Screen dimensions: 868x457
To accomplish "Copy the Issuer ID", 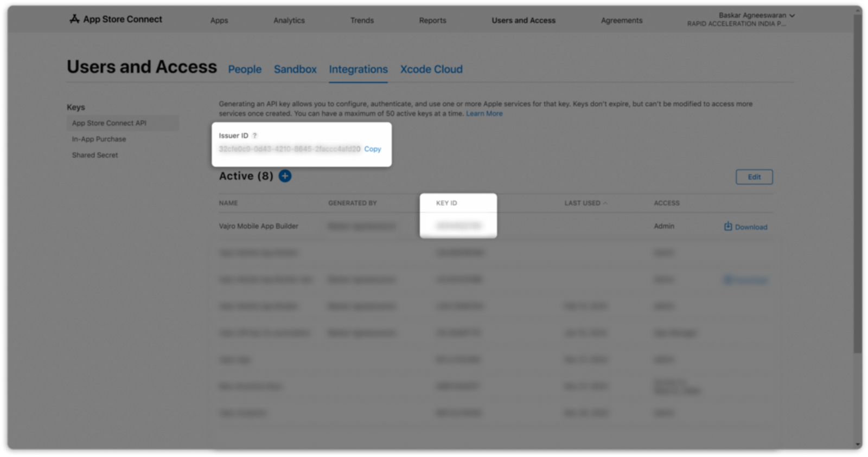I will 373,149.
